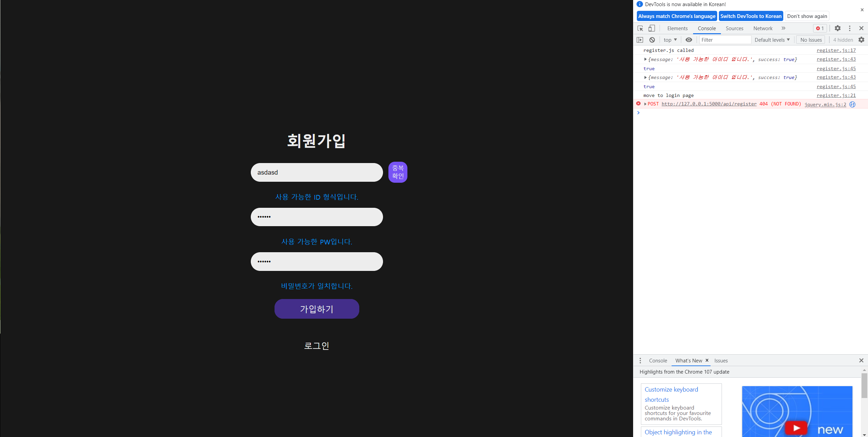The height and width of the screenshot is (437, 868).
Task: Click the console Filter input field
Action: click(725, 40)
